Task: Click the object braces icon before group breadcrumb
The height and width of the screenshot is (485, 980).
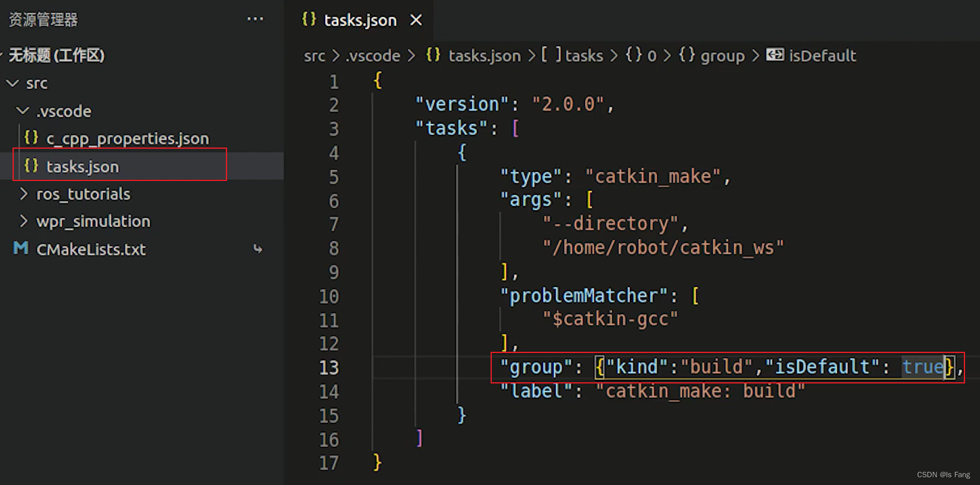Action: (x=687, y=55)
